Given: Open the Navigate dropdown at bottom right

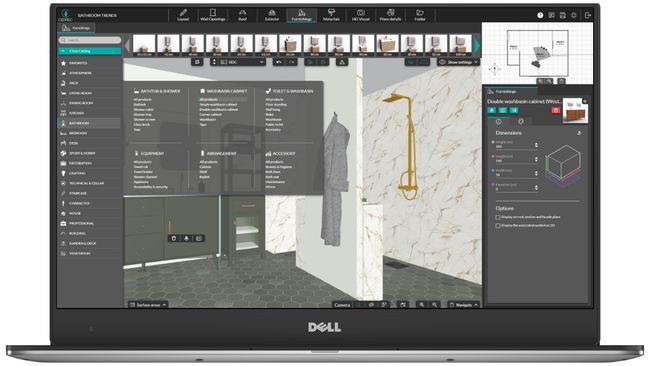Looking at the screenshot, I should [x=464, y=305].
